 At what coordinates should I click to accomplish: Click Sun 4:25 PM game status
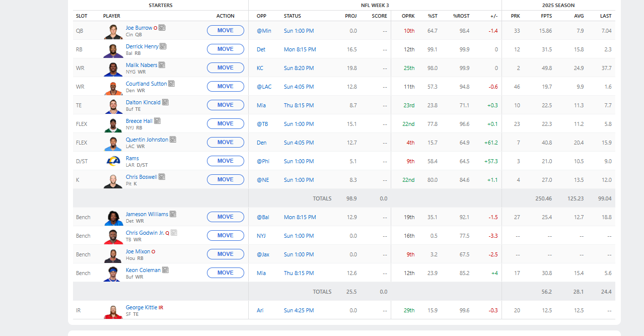299,310
